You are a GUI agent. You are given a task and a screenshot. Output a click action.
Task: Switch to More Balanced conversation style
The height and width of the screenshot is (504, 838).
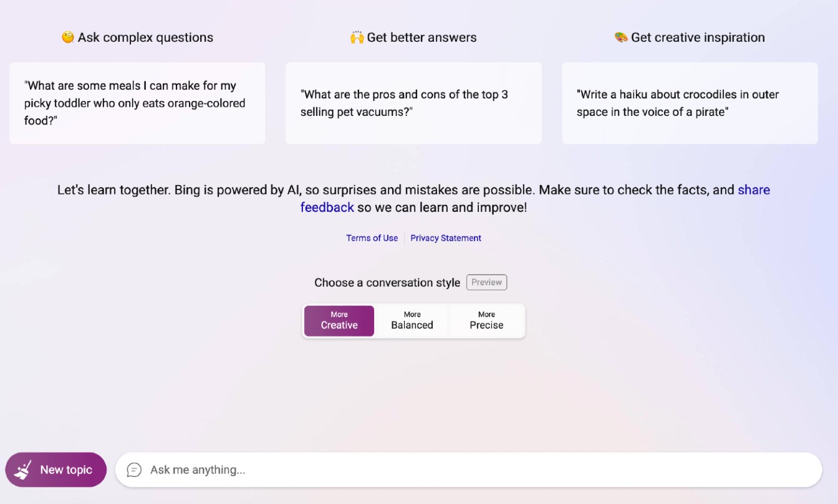(412, 321)
